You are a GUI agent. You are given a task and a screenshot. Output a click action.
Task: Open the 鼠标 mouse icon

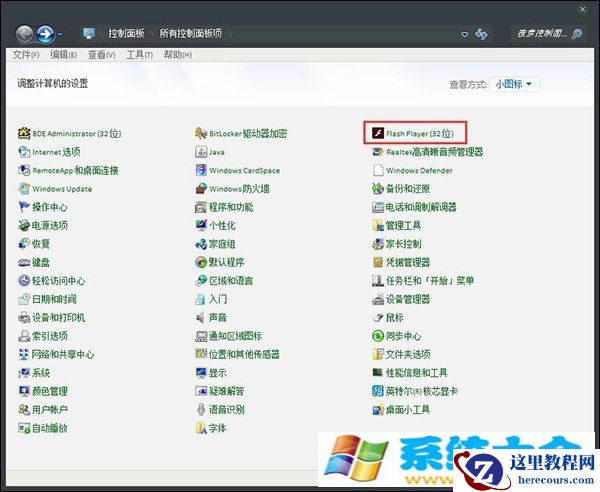pos(378,317)
